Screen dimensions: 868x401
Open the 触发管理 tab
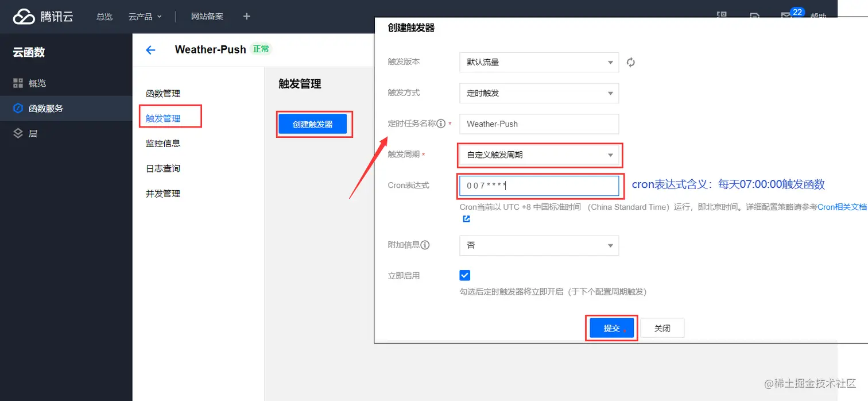[x=163, y=118]
